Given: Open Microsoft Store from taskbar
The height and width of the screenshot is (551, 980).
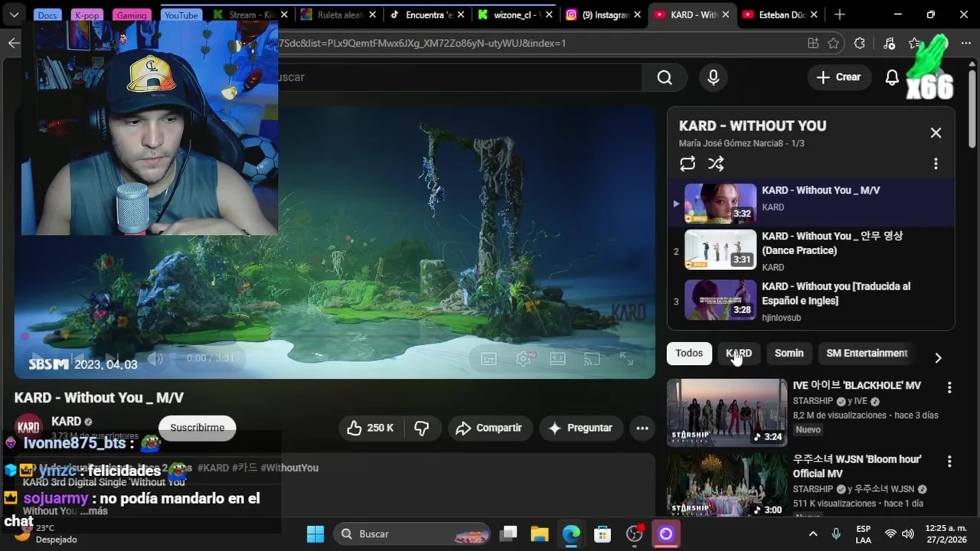Looking at the screenshot, I should coord(603,533).
